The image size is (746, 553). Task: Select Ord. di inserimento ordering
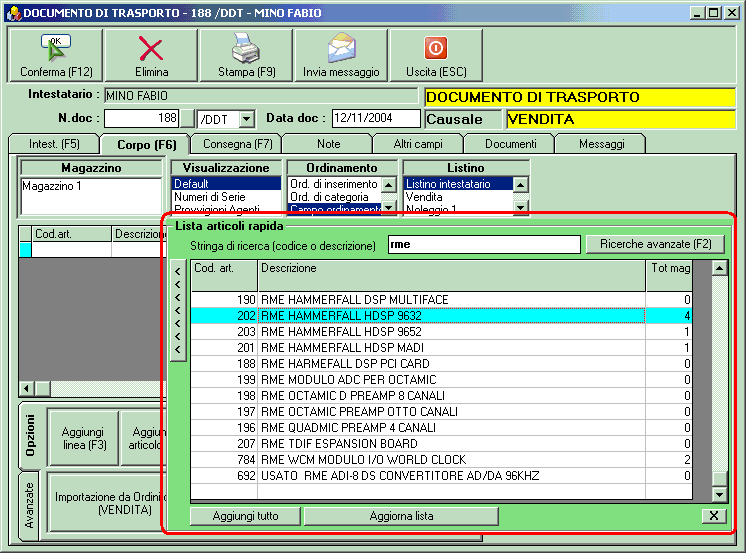[334, 184]
